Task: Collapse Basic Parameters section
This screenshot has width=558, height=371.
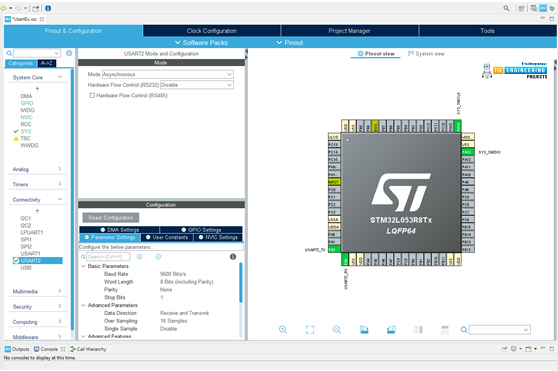Action: [83, 266]
